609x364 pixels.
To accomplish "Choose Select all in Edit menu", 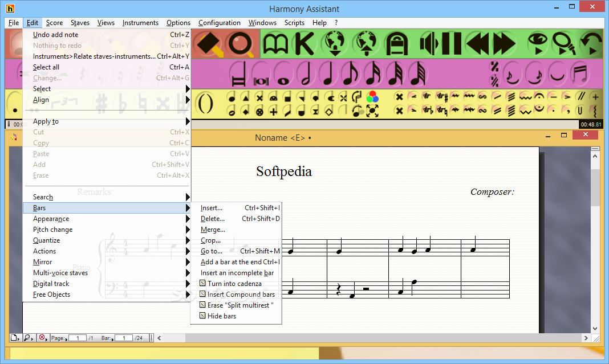I will (x=107, y=67).
